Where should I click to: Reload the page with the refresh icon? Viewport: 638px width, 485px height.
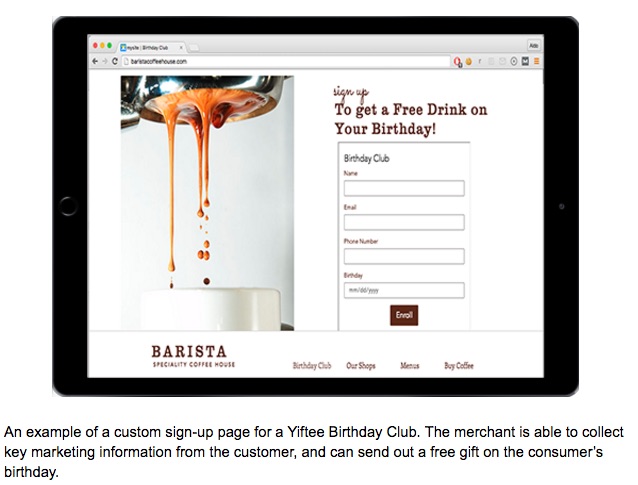pyautogui.click(x=115, y=61)
